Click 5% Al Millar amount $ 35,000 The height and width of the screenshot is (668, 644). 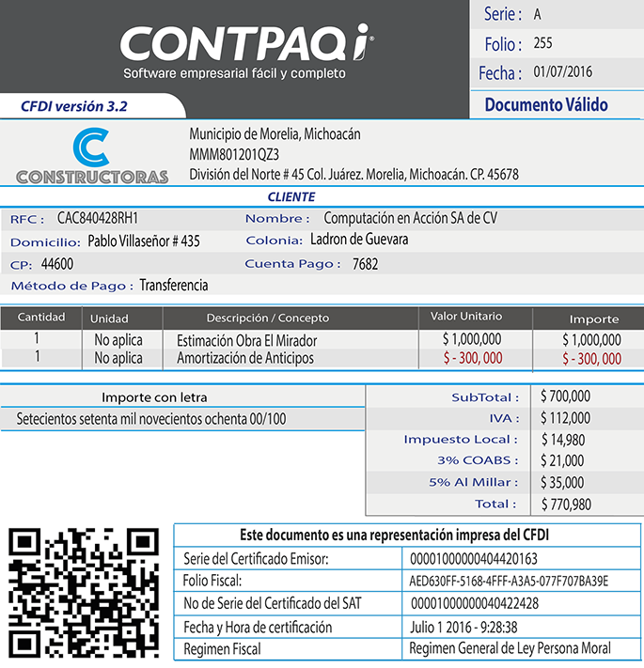(x=562, y=483)
